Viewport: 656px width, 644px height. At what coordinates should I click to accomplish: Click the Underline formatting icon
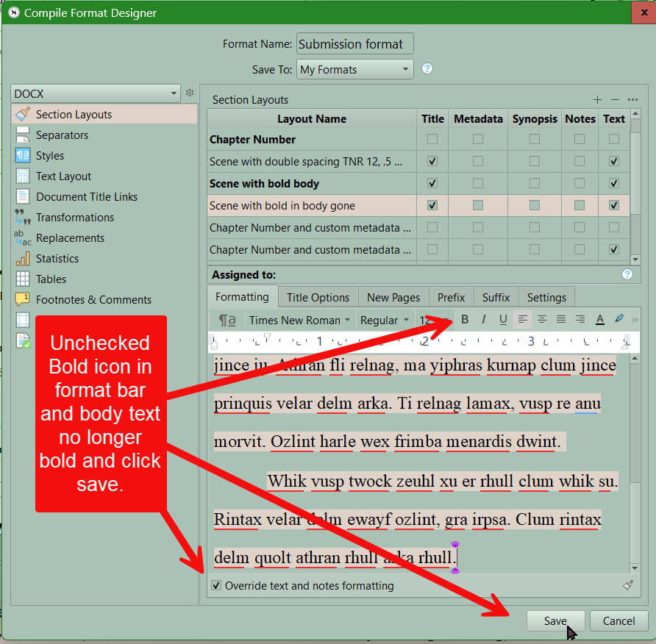point(503,319)
